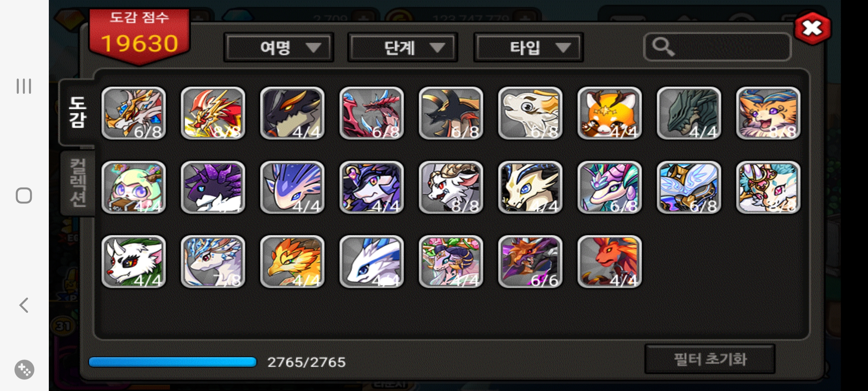Tap the Android back navigation arrow
The height and width of the screenshot is (391, 868).
(24, 305)
